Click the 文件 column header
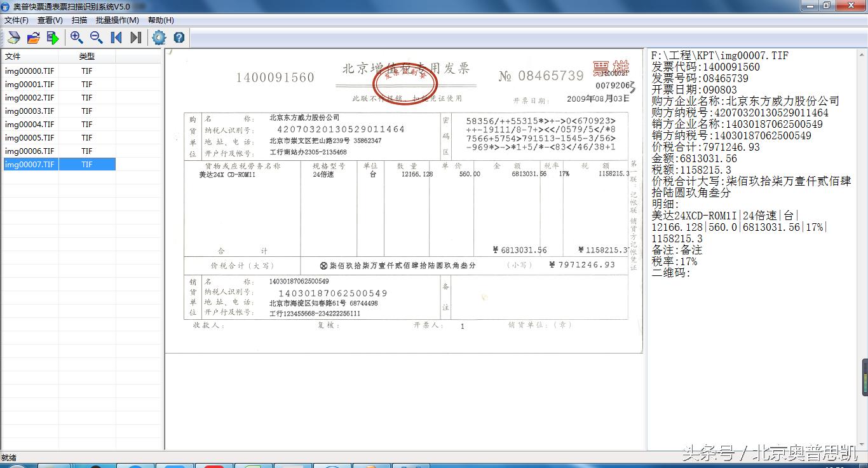The image size is (868, 468). (14, 57)
